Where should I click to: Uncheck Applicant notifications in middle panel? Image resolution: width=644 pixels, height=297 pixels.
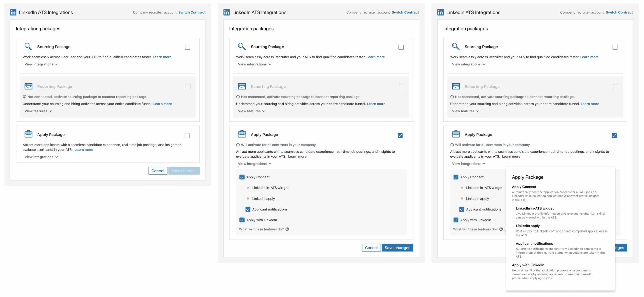click(248, 209)
